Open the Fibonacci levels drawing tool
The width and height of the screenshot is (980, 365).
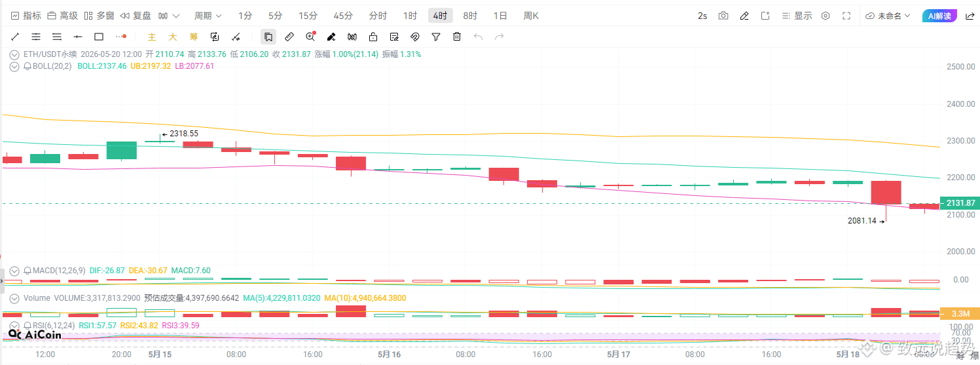pos(36,37)
